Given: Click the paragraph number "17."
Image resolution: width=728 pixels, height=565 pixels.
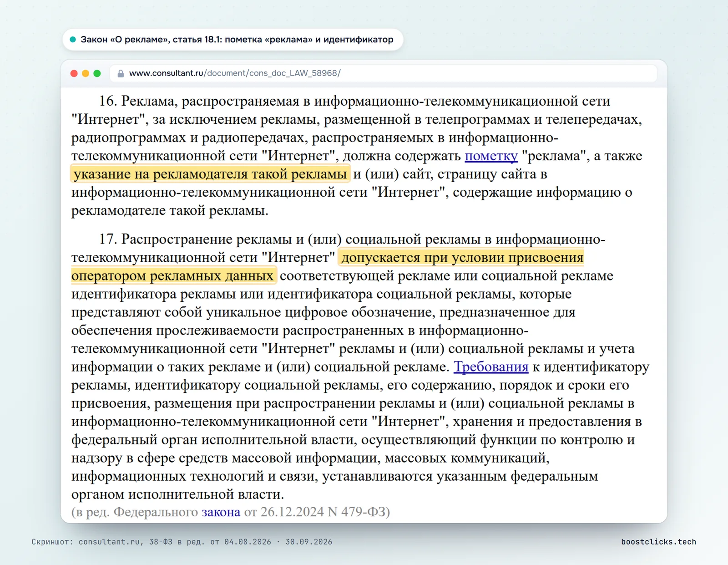Looking at the screenshot, I should 108,239.
